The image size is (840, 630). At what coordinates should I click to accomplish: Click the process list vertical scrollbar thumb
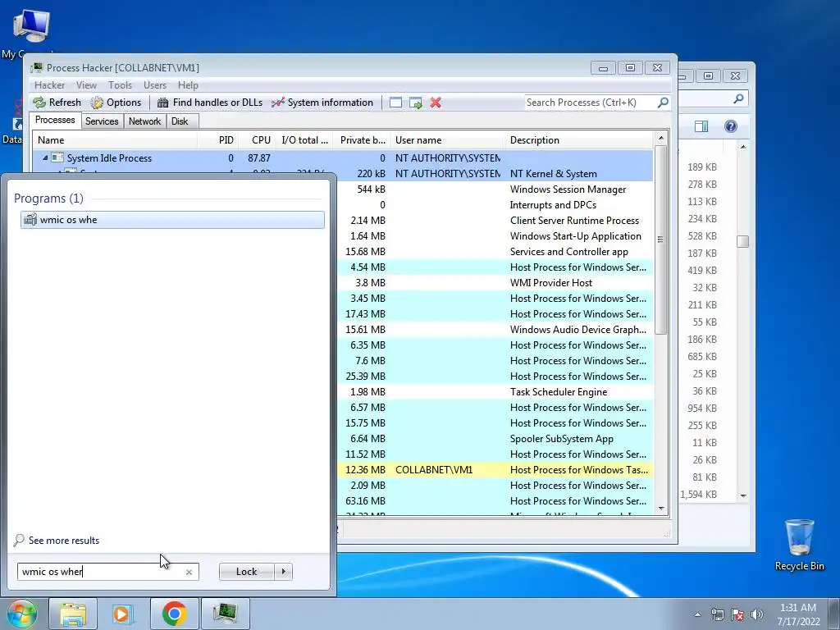coord(660,240)
